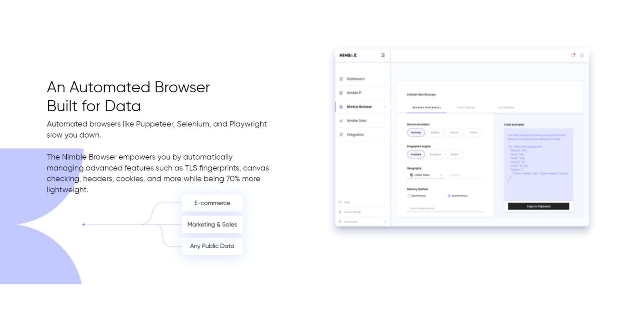Click the code examples snippet box
This screenshot has height=313, width=644.
pos(538,164)
